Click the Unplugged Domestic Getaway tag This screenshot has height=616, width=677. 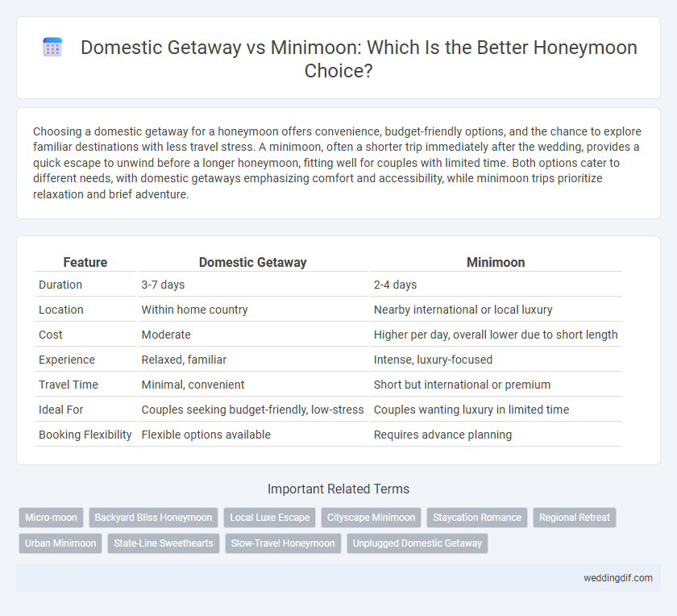(x=417, y=543)
